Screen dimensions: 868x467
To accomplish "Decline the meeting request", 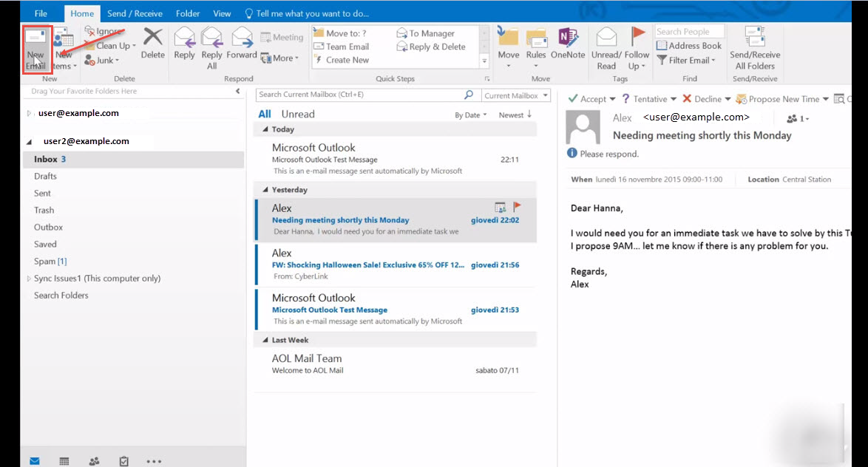I will 705,98.
